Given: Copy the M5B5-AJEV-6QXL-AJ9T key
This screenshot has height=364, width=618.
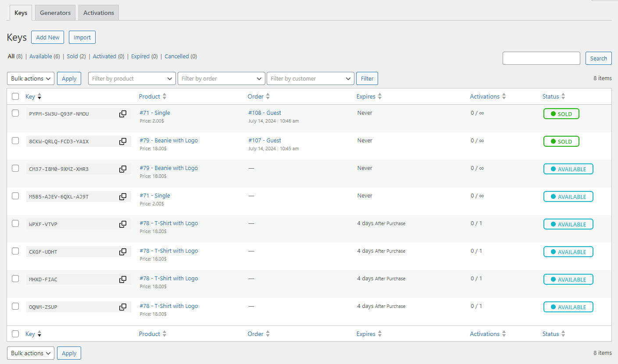Looking at the screenshot, I should [123, 197].
